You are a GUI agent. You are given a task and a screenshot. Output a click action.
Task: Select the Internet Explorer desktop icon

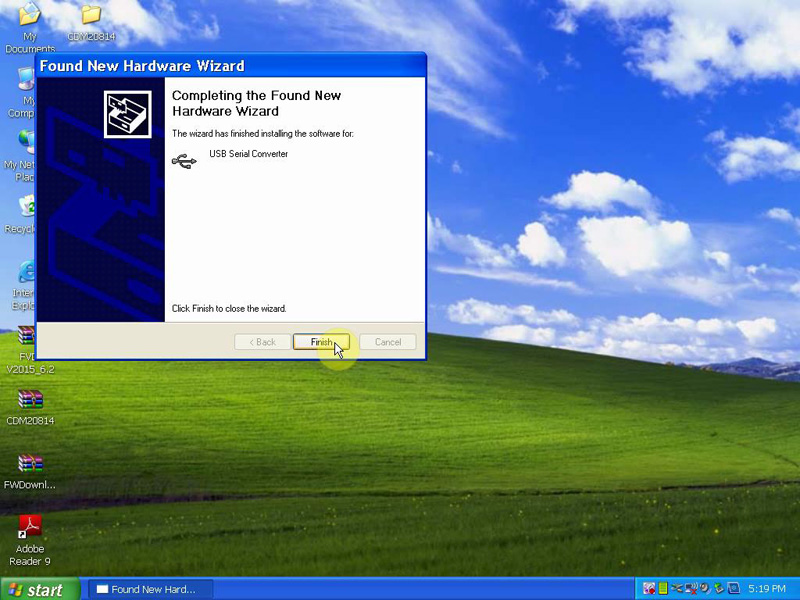[x=27, y=271]
